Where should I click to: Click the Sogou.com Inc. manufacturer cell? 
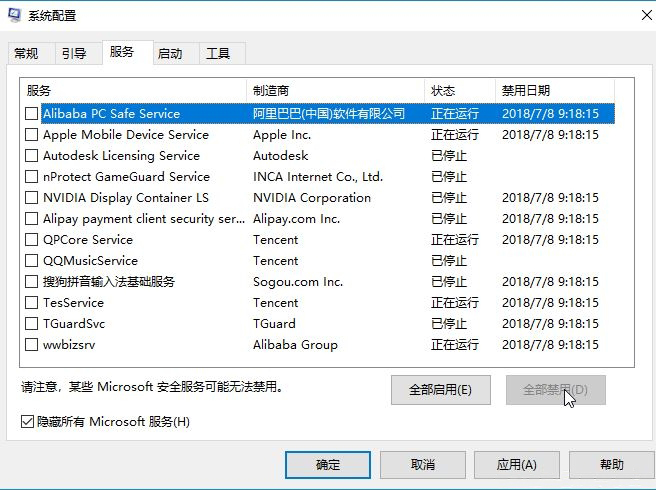tap(298, 282)
